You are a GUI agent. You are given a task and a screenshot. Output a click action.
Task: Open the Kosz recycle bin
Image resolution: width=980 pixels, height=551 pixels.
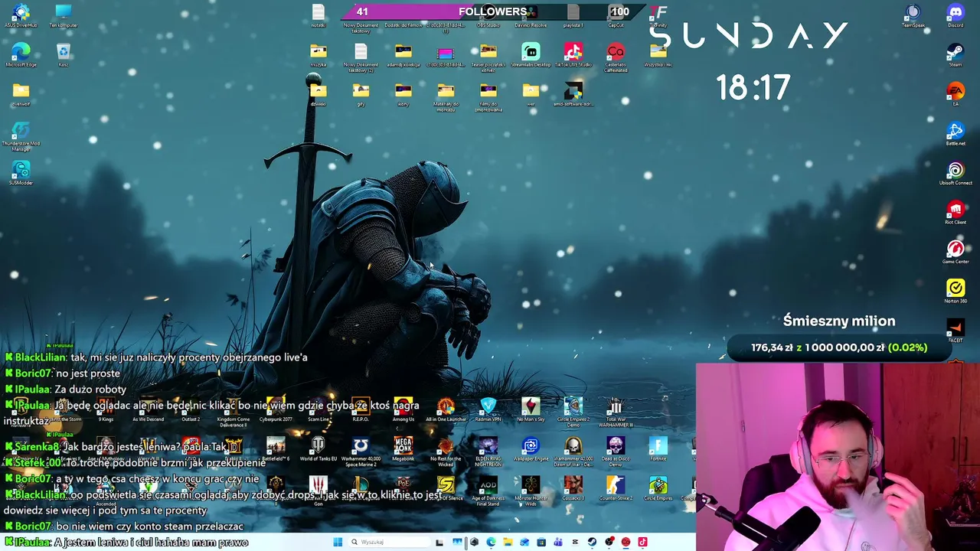point(63,55)
